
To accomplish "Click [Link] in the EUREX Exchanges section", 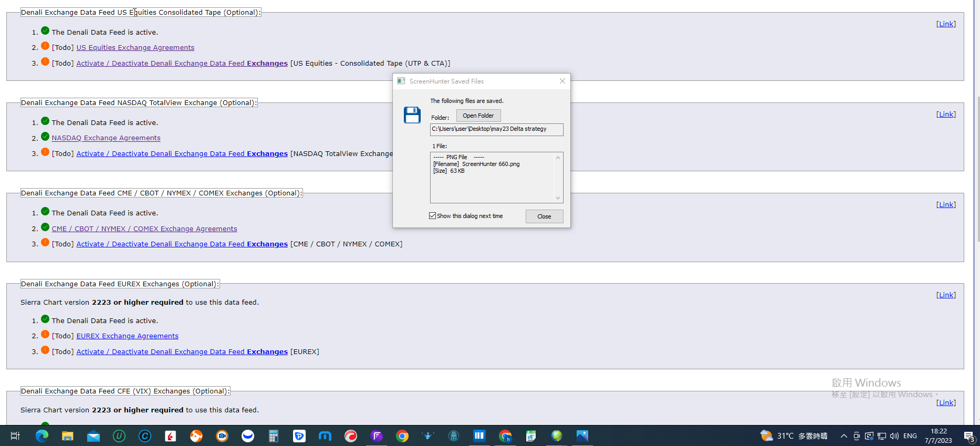I will click(x=946, y=295).
